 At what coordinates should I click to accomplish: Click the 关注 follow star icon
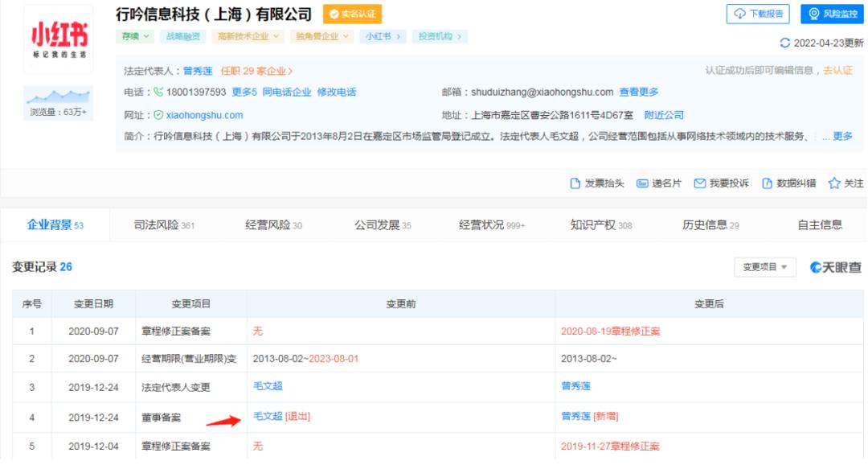(834, 183)
